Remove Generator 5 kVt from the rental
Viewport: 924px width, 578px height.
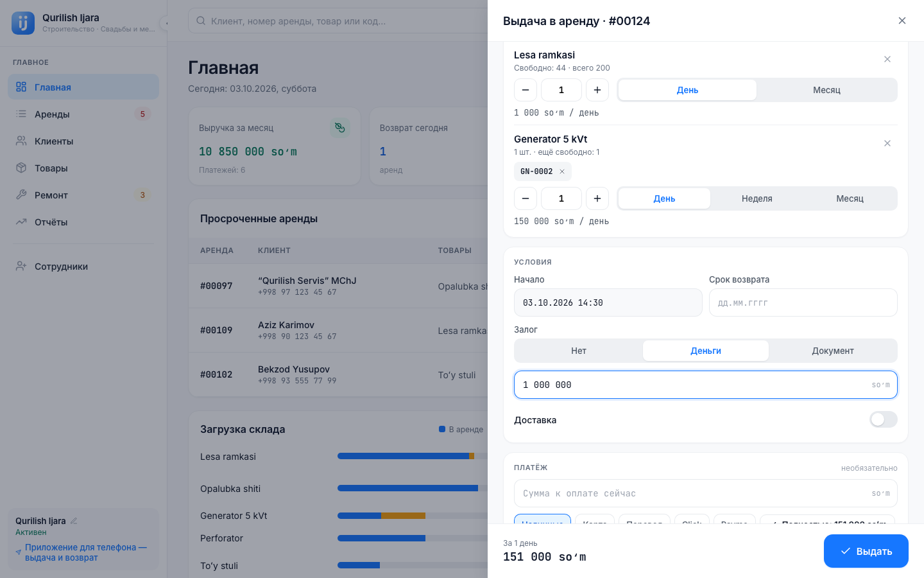tap(887, 143)
